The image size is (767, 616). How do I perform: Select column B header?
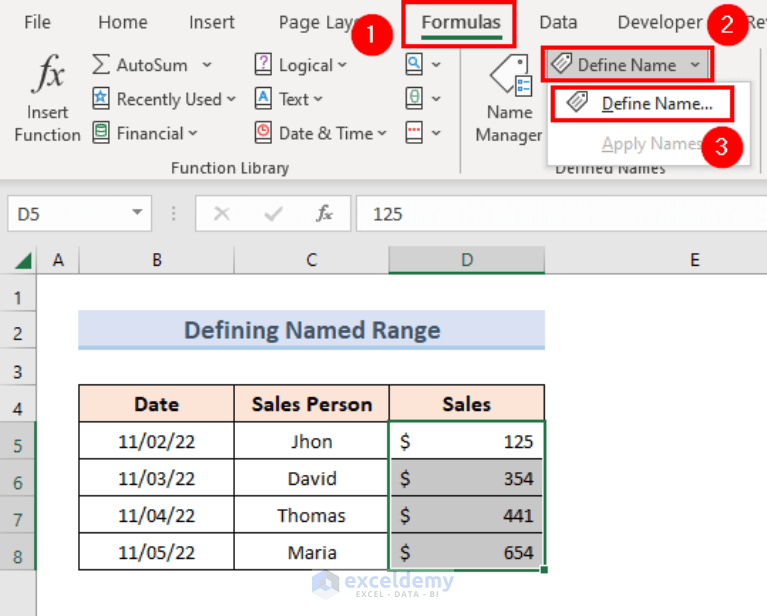click(157, 260)
